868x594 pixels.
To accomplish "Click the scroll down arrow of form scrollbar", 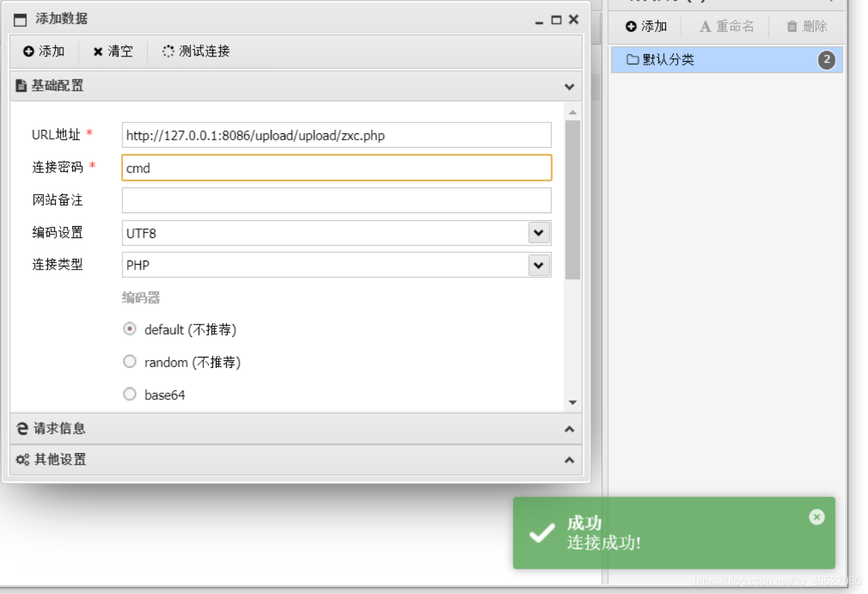I will click(572, 403).
